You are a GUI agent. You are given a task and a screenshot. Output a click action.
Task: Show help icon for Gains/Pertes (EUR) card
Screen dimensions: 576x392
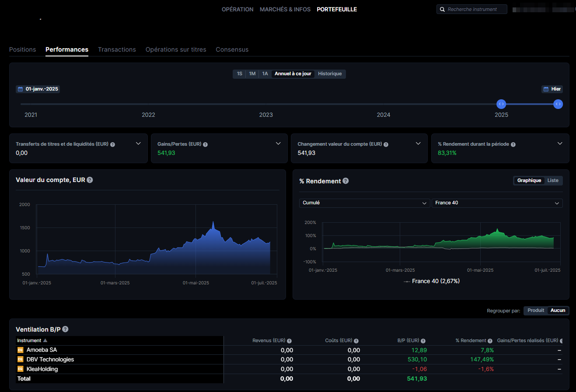(206, 144)
